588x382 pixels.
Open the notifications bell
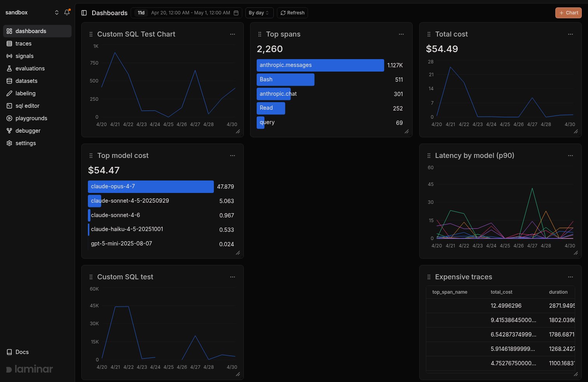coord(67,12)
